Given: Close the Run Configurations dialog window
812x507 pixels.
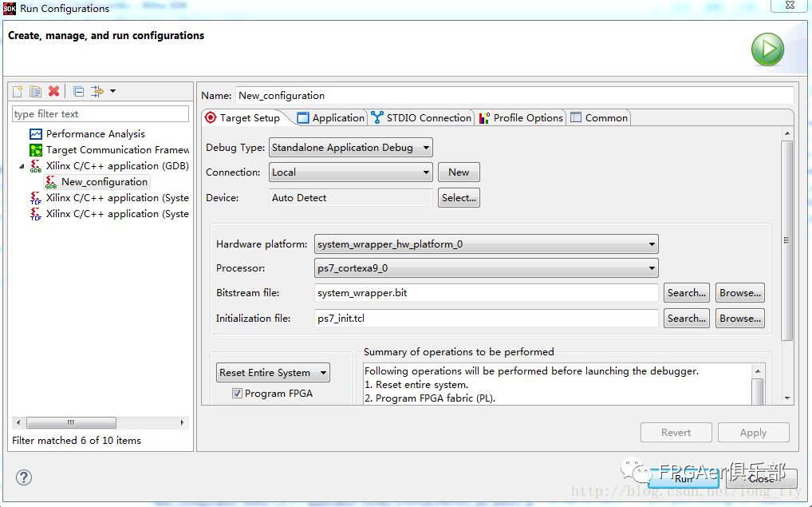Looking at the screenshot, I should tap(790, 6).
